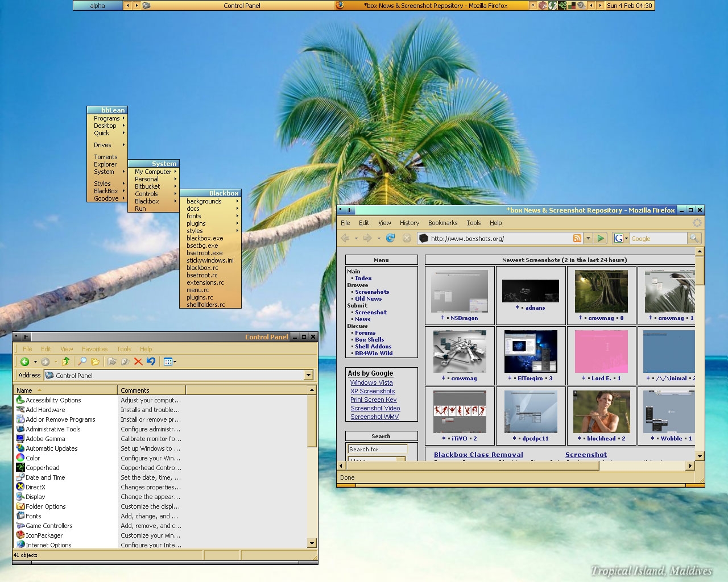Open the Tools menu in Control Panel
This screenshot has height=582, width=728.
[x=124, y=349]
